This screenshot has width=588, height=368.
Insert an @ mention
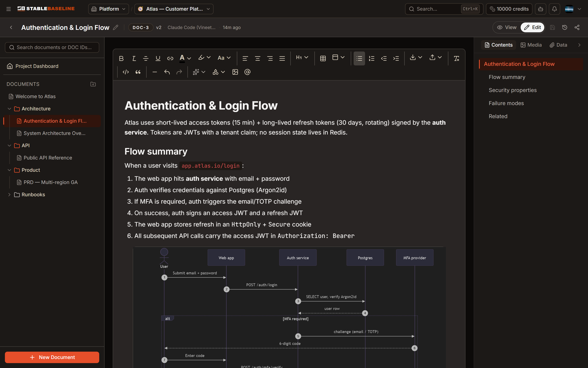(247, 72)
